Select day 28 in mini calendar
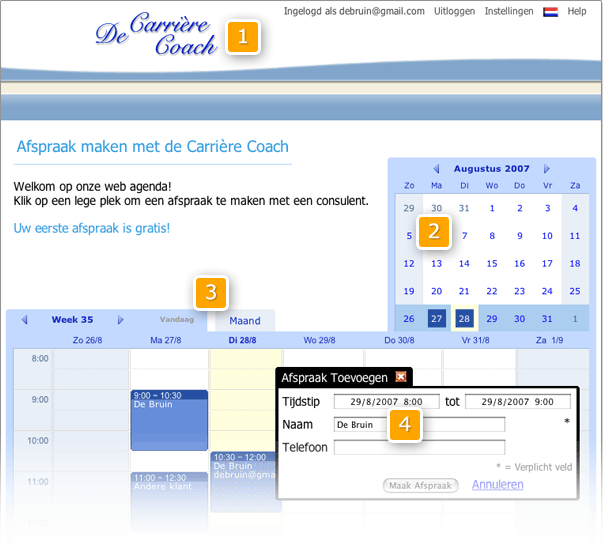 464,319
